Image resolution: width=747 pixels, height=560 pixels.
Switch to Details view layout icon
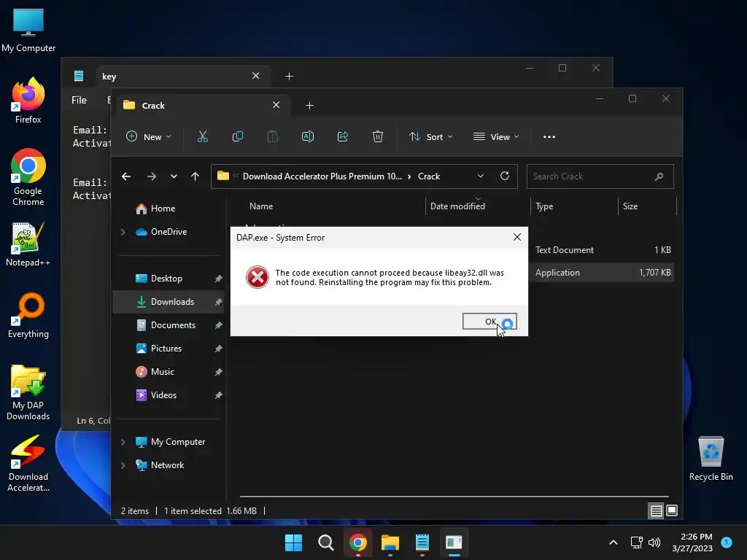(656, 511)
